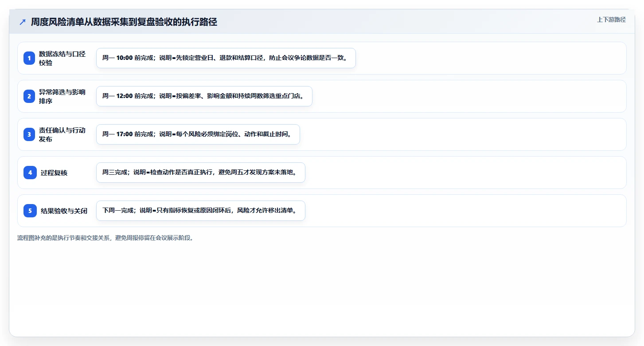644x346 pixels.
Task: Select step number 5 badge
Action: coord(30,211)
